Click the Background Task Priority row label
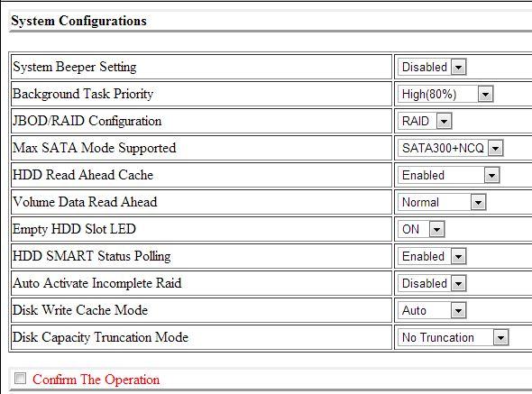532x394 pixels. [x=83, y=94]
